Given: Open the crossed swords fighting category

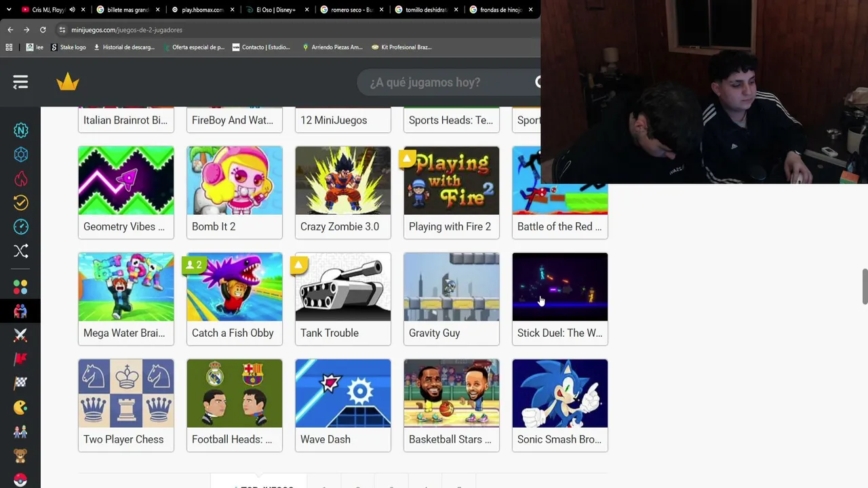Looking at the screenshot, I should pos(20,335).
